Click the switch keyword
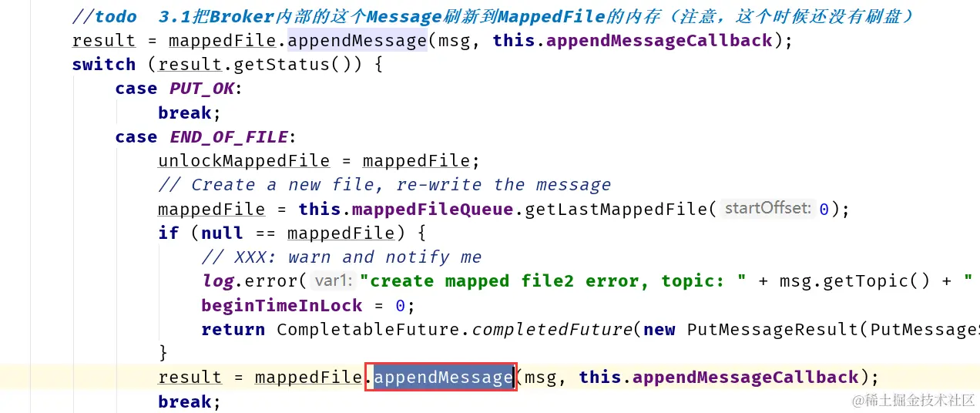Image resolution: width=980 pixels, height=413 pixels. (104, 65)
